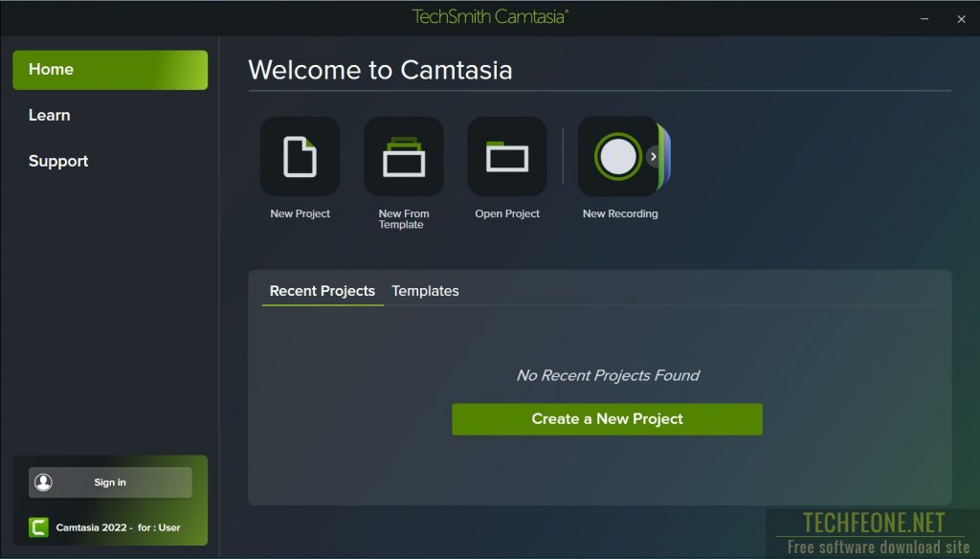Viewport: 980px width, 559px height.
Task: Open the New From Template icon
Action: (x=404, y=156)
